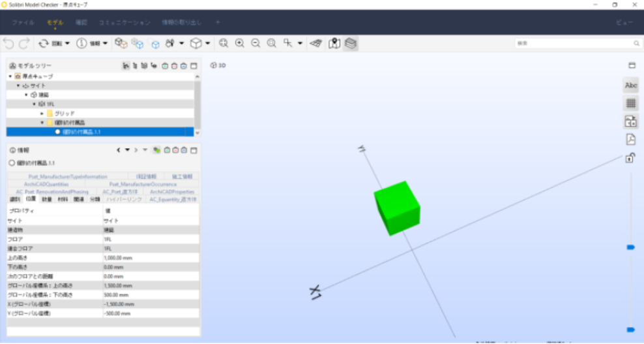Click the search input field in toolbar
This screenshot has height=344, width=644.
click(x=578, y=43)
